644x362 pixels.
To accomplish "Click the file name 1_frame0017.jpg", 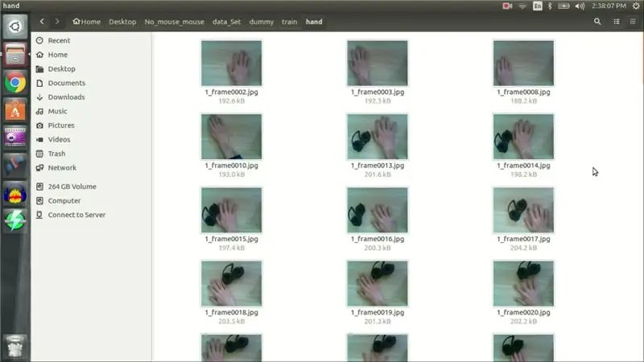I will point(523,239).
